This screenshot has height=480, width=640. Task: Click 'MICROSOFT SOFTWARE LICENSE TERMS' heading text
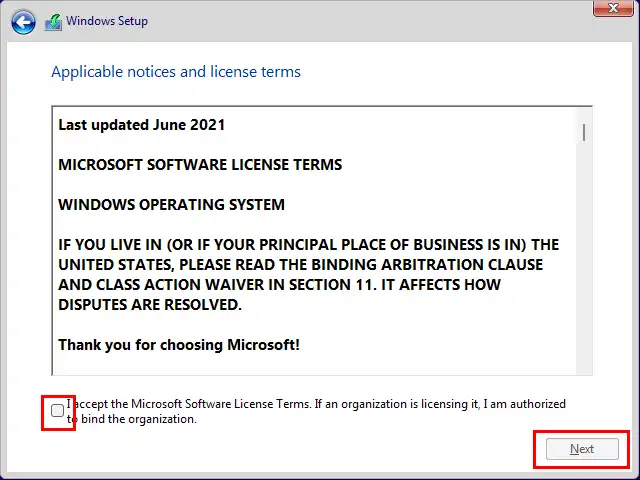click(x=200, y=165)
